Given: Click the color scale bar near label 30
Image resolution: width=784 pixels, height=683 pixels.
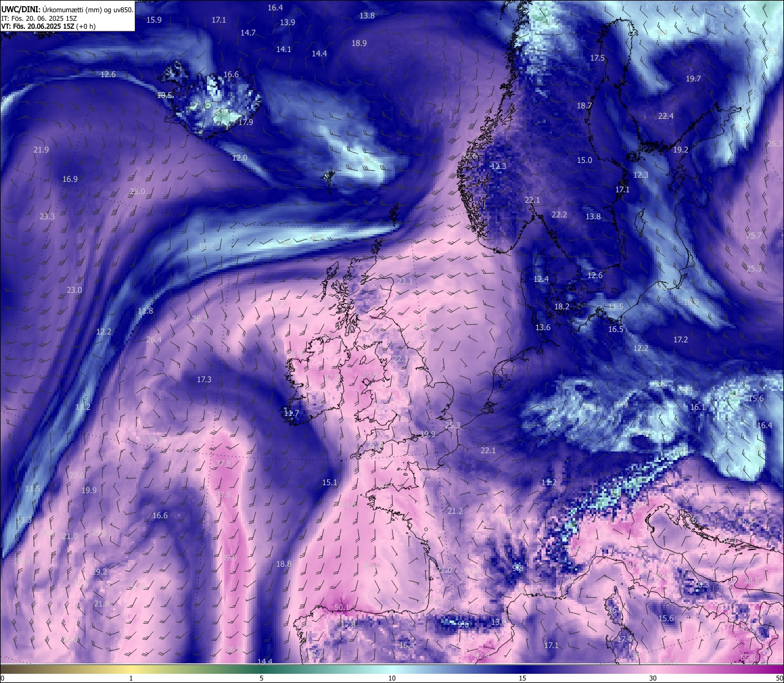Looking at the screenshot, I should [x=653, y=668].
